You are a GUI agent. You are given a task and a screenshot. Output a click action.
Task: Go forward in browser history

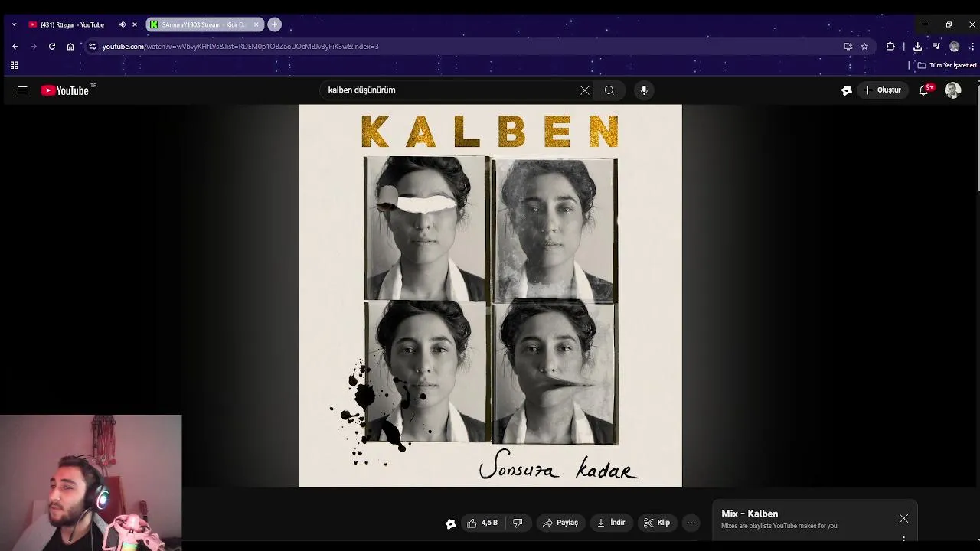coord(34,47)
